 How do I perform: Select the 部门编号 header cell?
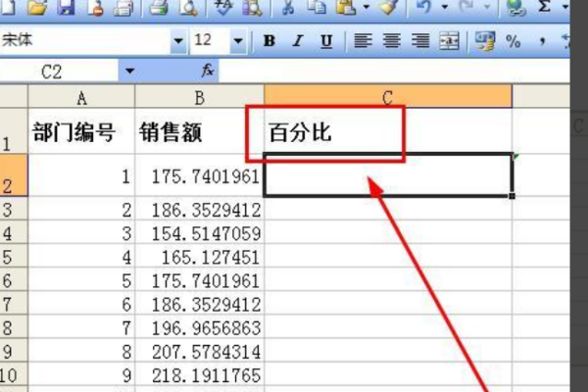point(81,132)
